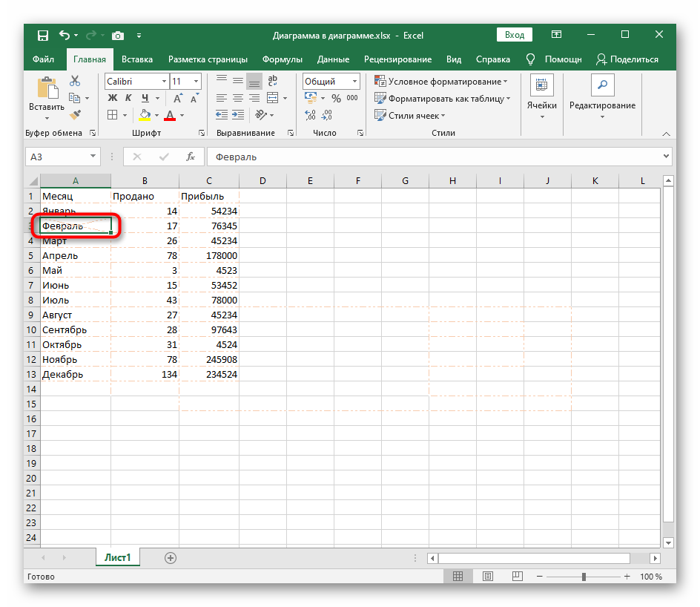The height and width of the screenshot is (607, 700).
Task: Open Условное форматирование menu
Action: [x=442, y=82]
